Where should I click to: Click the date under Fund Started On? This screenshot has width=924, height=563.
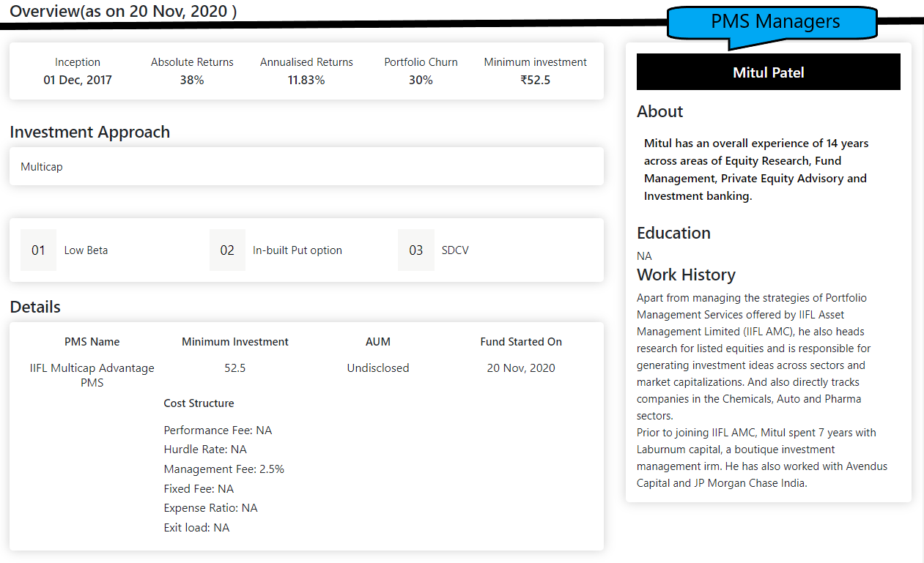click(521, 368)
